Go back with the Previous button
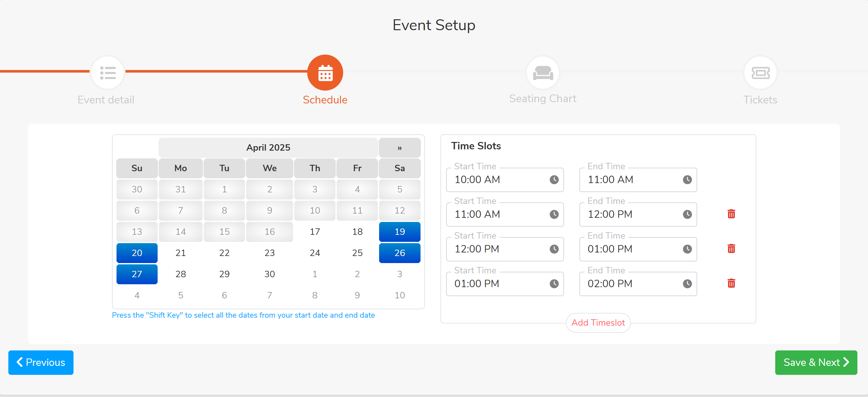Viewport: 868px width, 397px height. point(41,362)
